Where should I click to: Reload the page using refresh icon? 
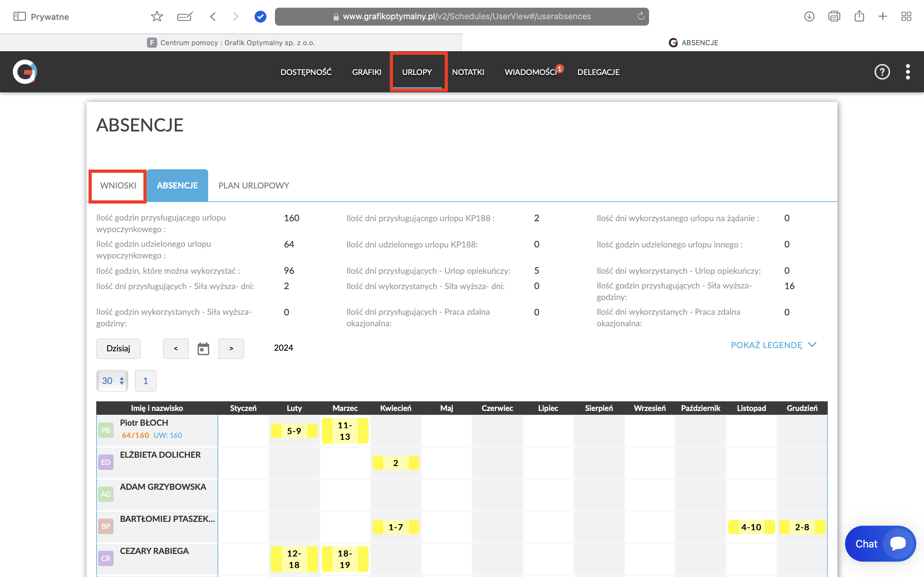click(x=641, y=16)
